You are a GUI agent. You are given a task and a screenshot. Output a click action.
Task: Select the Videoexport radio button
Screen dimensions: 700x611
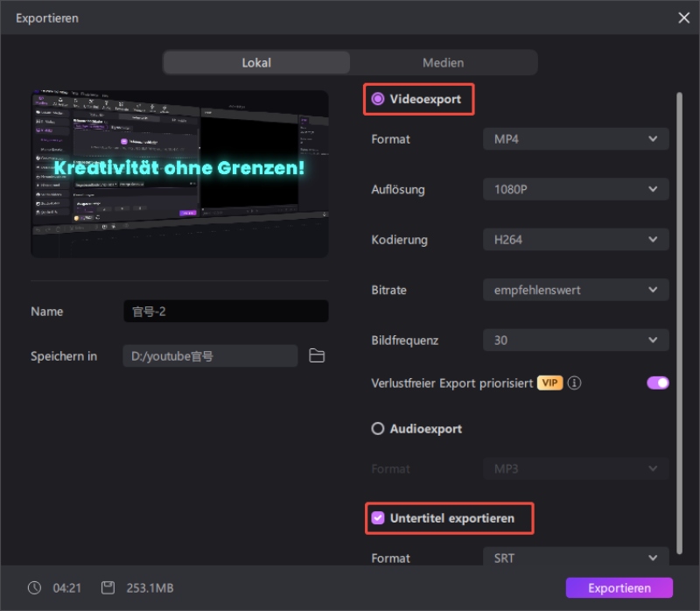tap(378, 99)
